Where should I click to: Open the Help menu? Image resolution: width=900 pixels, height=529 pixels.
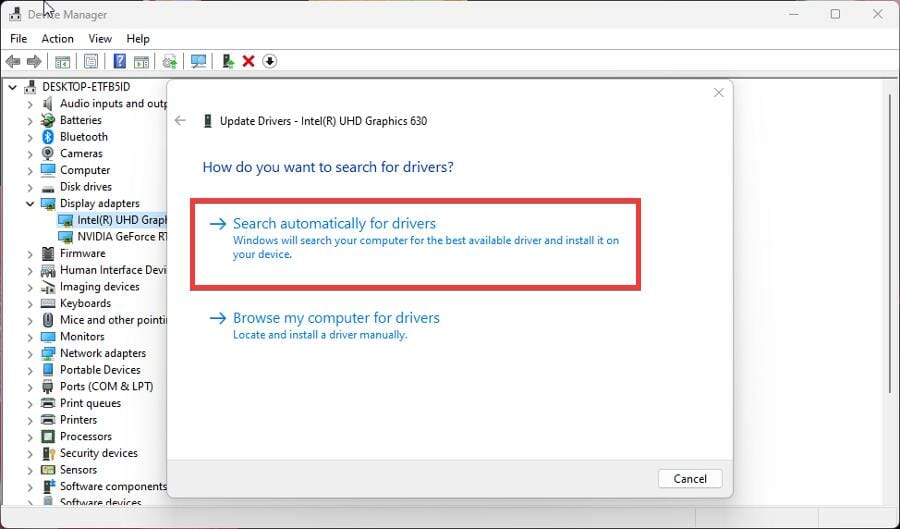[138, 38]
